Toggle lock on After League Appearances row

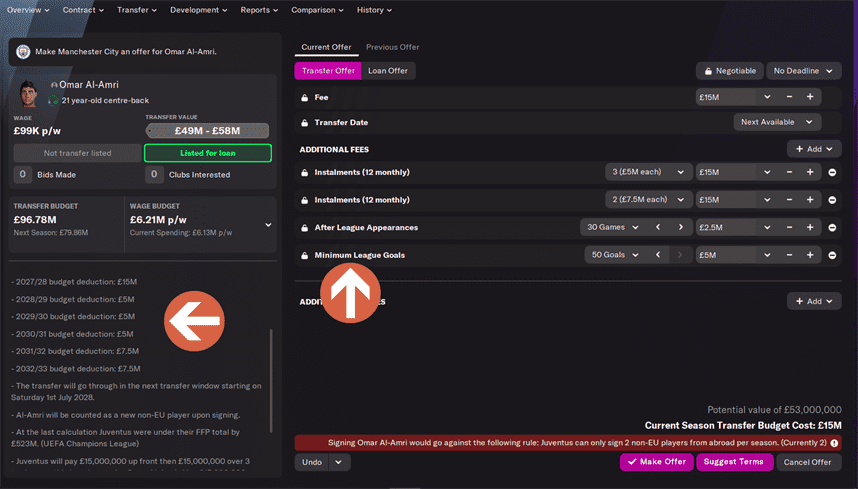tap(304, 228)
